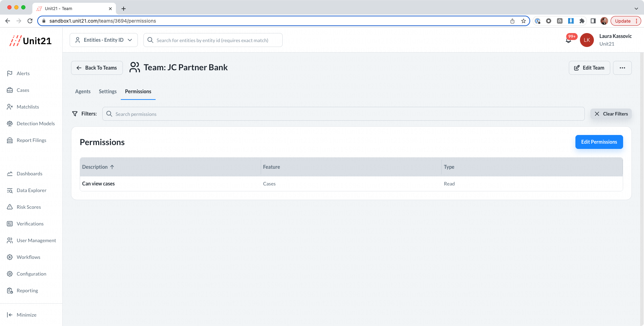The height and width of the screenshot is (326, 644).
Task: Click the browser Update button
Action: pos(626,21)
